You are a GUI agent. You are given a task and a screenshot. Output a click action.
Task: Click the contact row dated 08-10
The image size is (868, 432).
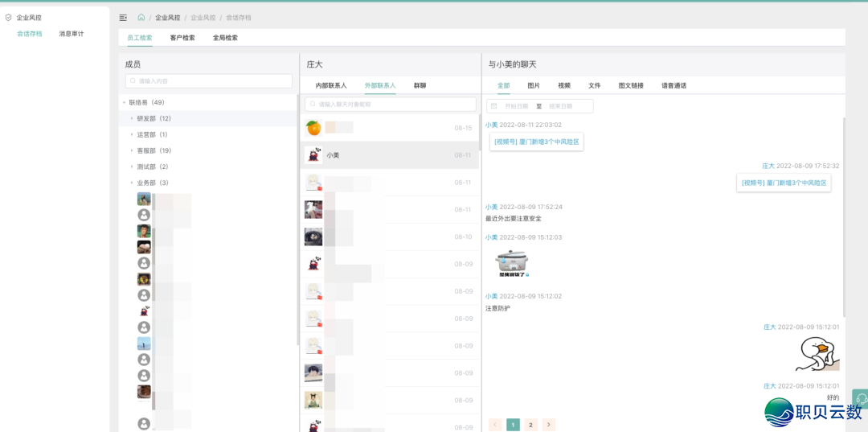pyautogui.click(x=391, y=237)
